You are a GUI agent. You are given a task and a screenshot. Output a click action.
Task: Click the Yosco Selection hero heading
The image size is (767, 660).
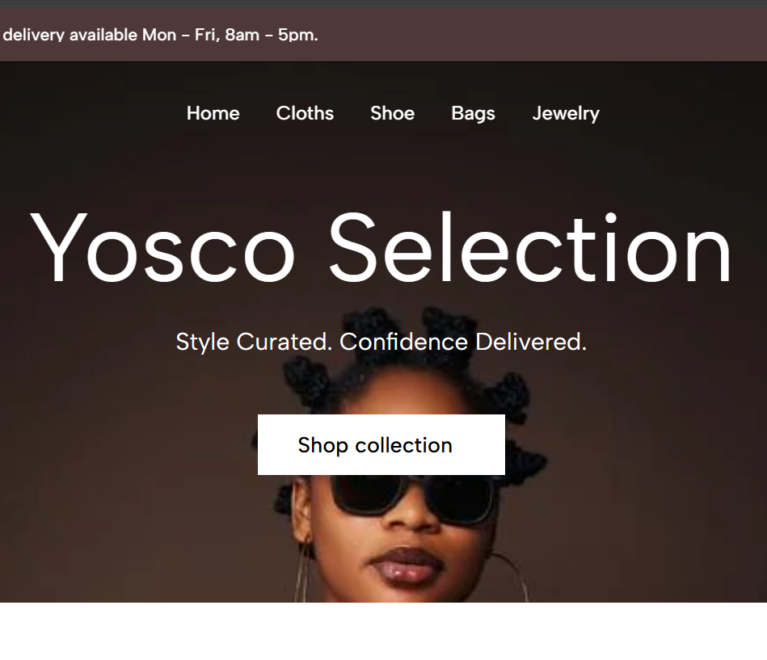[x=382, y=249]
